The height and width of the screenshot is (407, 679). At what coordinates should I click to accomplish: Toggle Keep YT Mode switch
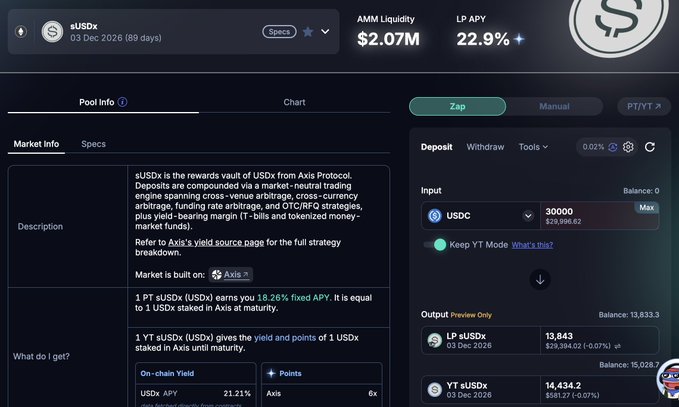click(x=435, y=245)
